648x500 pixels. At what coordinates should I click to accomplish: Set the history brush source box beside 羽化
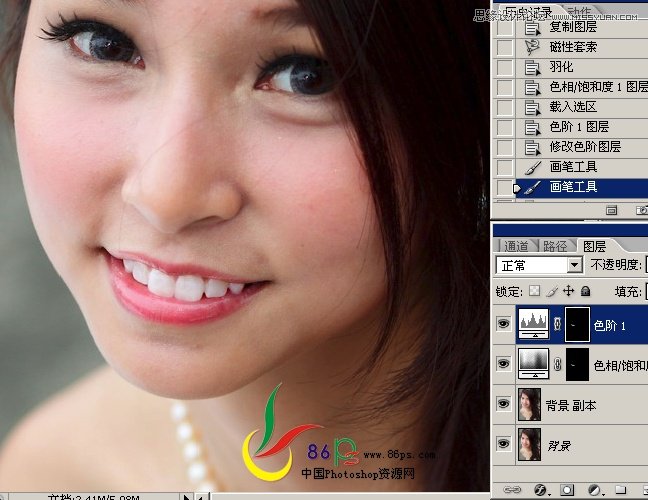pyautogui.click(x=505, y=67)
